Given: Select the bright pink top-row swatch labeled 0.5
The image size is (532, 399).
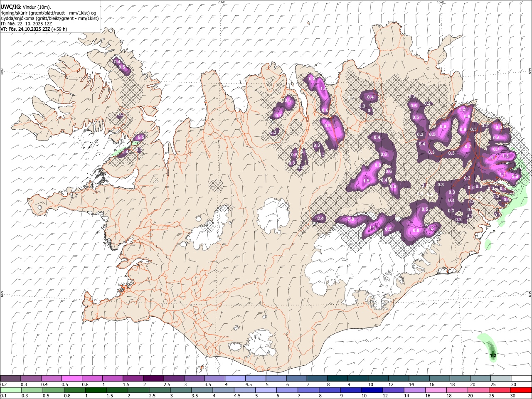Looking at the screenshot, I should click(71, 378).
